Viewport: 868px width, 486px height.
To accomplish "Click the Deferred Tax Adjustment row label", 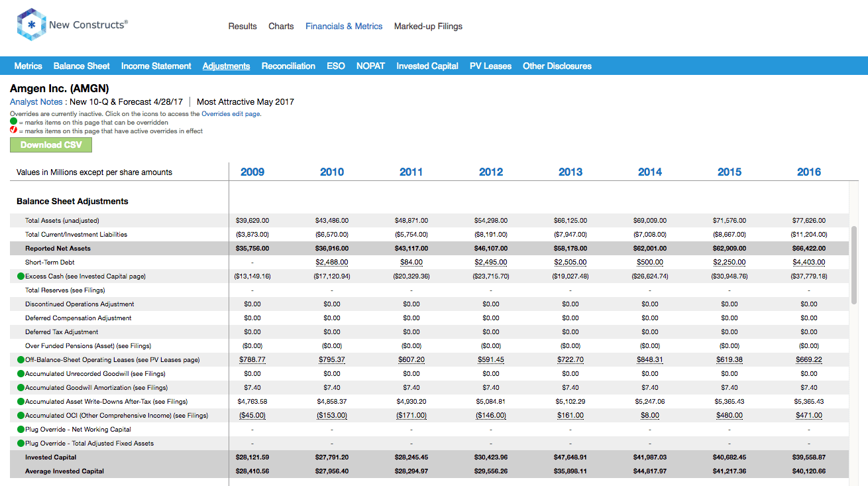I will [62, 332].
